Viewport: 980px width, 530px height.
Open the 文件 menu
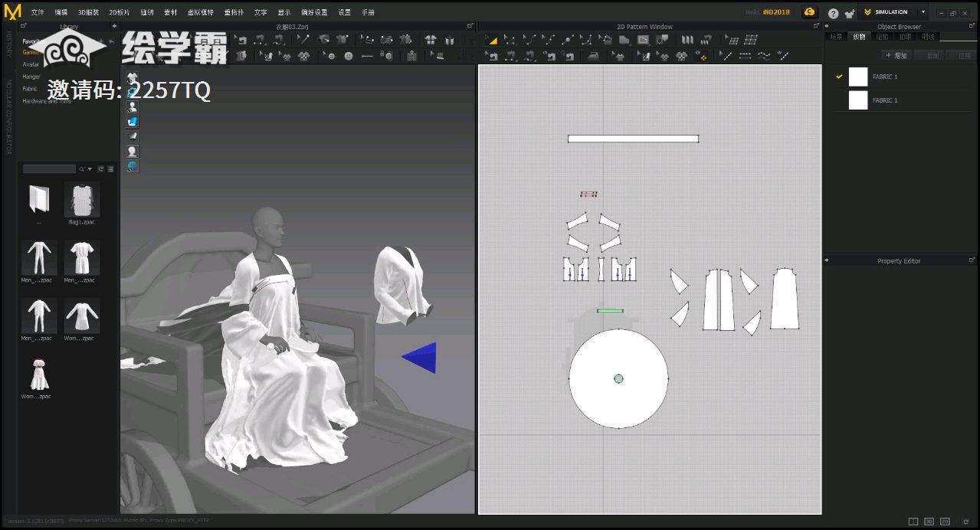(x=38, y=12)
